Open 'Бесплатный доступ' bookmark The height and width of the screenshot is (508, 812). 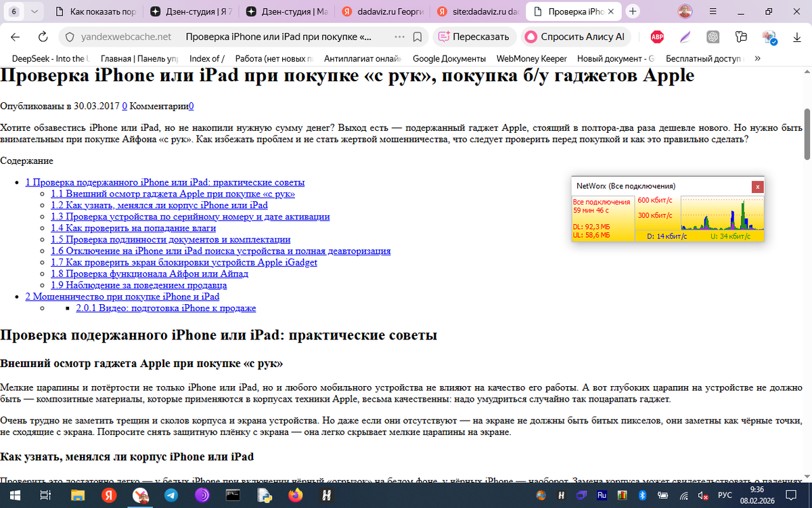point(705,58)
